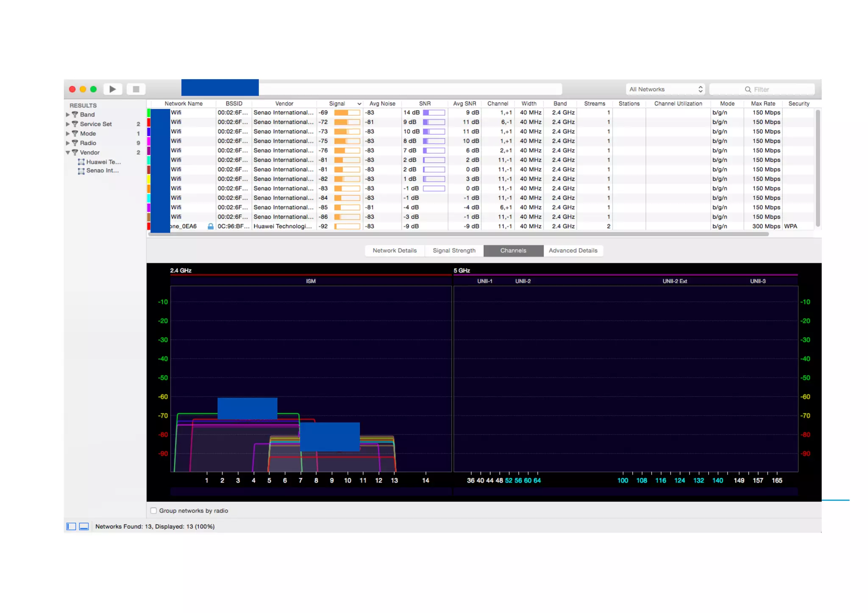868x613 pixels.
Task: Switch to the Signal Strength tab
Action: point(454,250)
